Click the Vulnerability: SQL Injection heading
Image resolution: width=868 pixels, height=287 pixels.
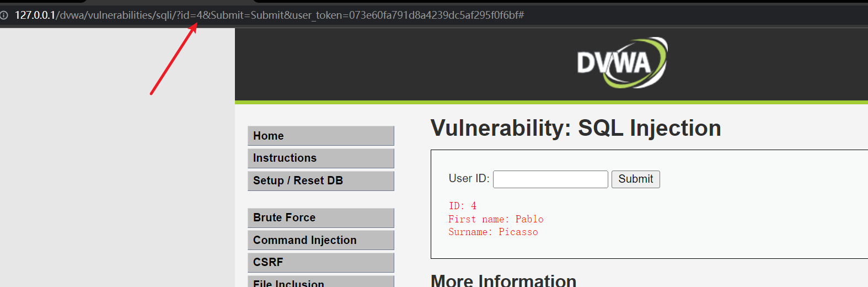point(576,128)
